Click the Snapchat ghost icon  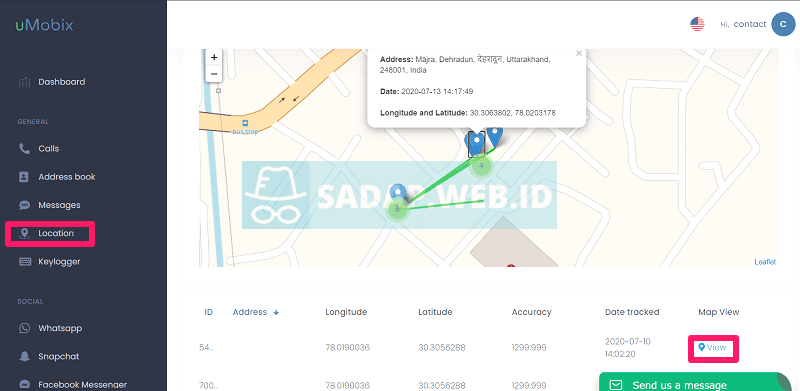click(24, 356)
